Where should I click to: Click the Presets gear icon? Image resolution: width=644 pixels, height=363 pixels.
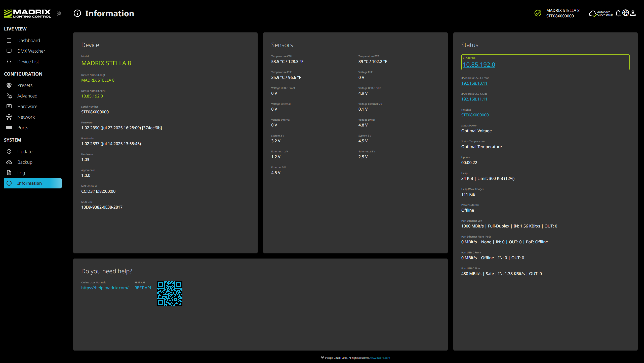point(9,85)
